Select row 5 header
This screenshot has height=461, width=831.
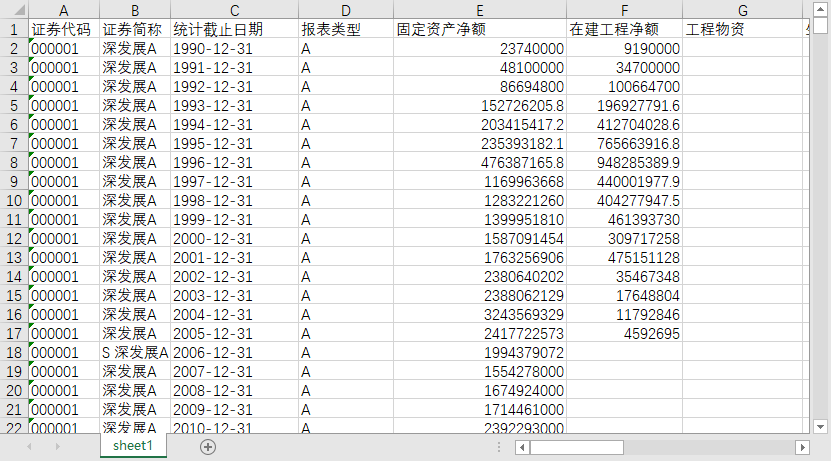[14, 105]
